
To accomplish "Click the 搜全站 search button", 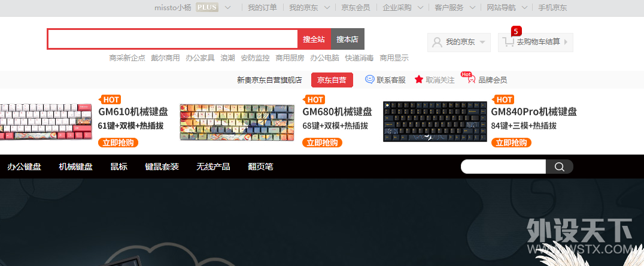I will (x=314, y=39).
